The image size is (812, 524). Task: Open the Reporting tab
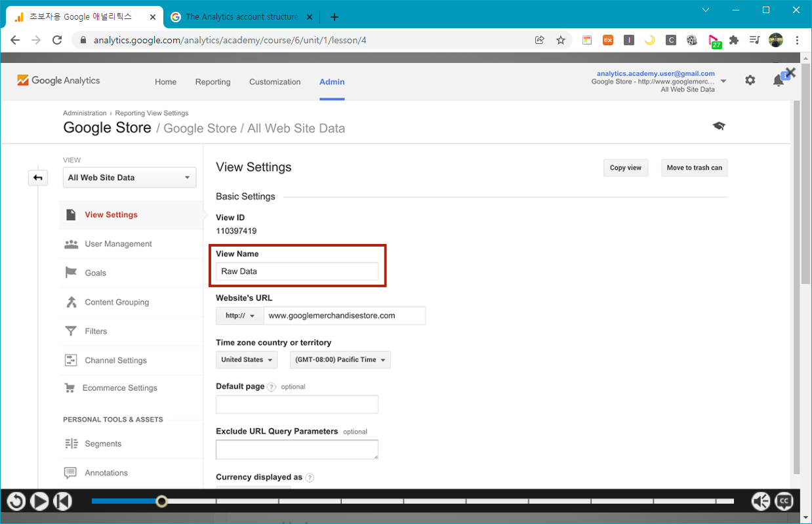point(213,82)
